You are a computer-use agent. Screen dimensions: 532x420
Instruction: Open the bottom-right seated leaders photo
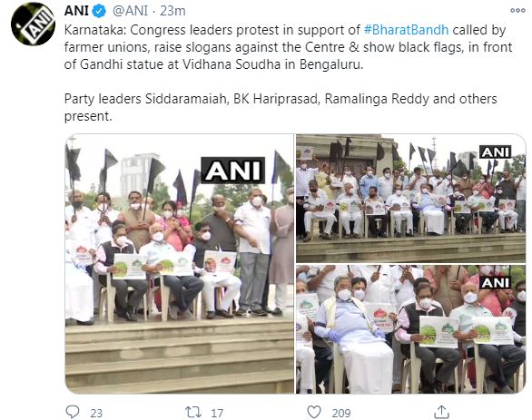coord(411,329)
